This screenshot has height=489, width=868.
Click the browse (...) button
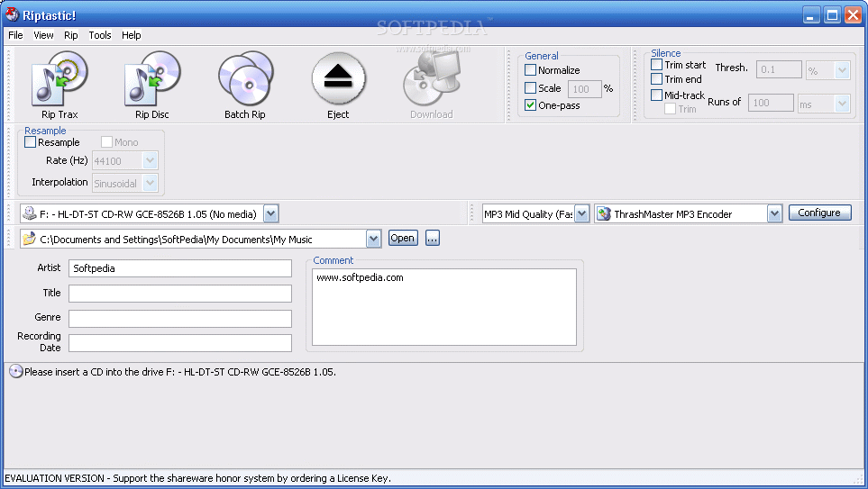tap(433, 238)
